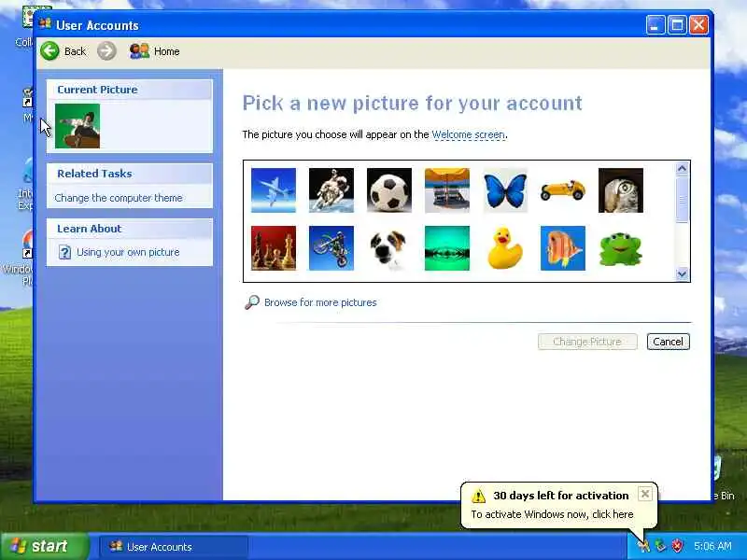Go to User Accounts Home
The width and height of the screenshot is (747, 560).
(154, 51)
